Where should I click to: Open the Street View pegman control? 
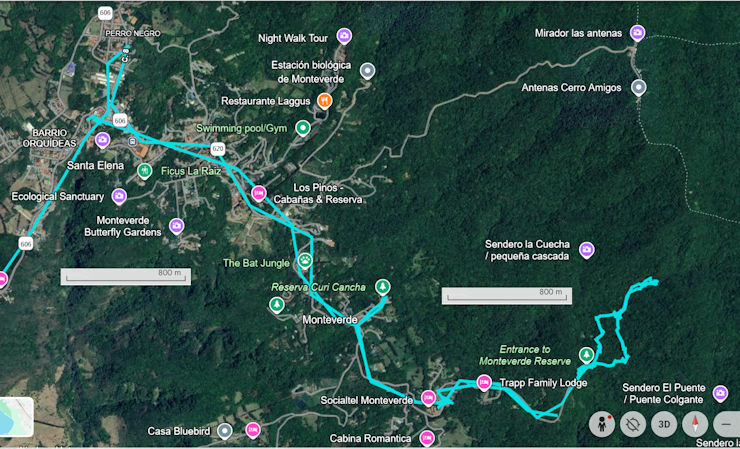(x=602, y=424)
